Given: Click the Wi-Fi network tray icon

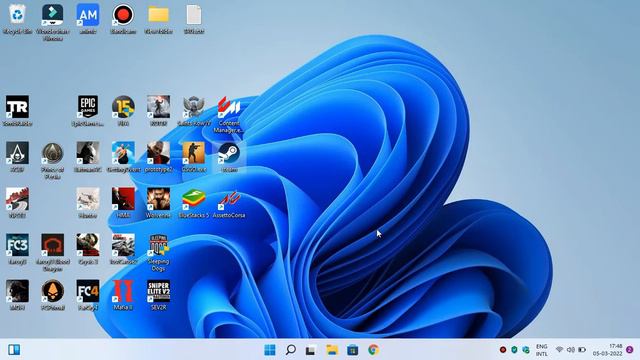Looking at the screenshot, I should [x=559, y=350].
